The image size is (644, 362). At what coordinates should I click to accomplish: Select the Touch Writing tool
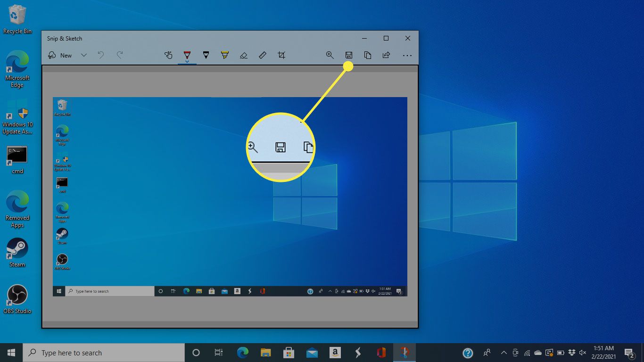tap(168, 55)
